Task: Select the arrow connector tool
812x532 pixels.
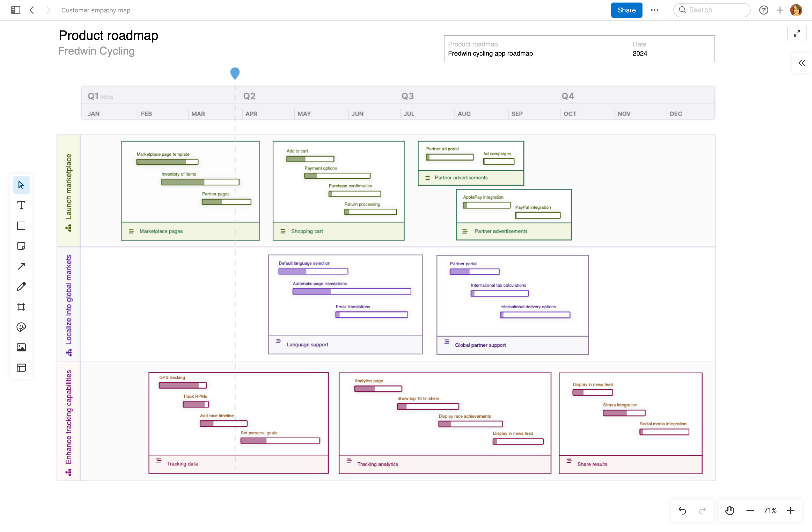Action: (x=21, y=266)
